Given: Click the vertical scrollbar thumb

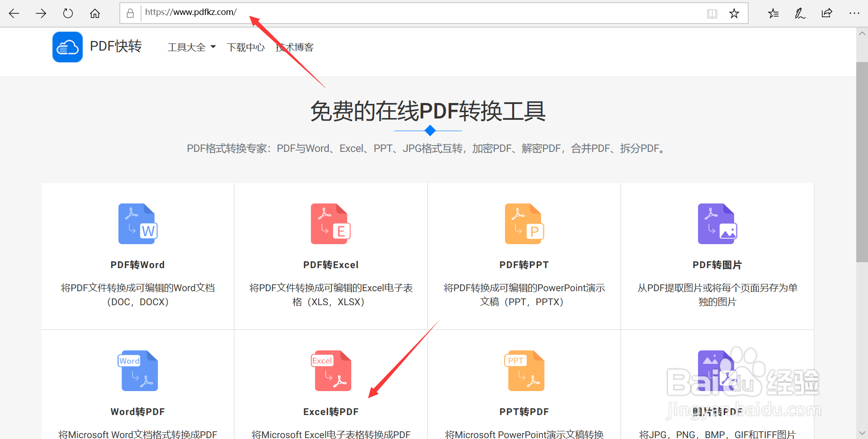Looking at the screenshot, I should tap(862, 162).
